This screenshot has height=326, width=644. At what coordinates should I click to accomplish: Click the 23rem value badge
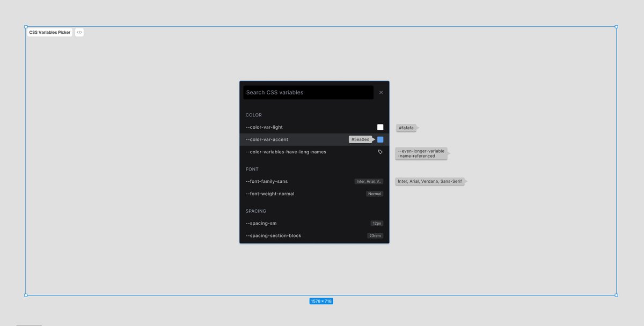click(x=375, y=235)
